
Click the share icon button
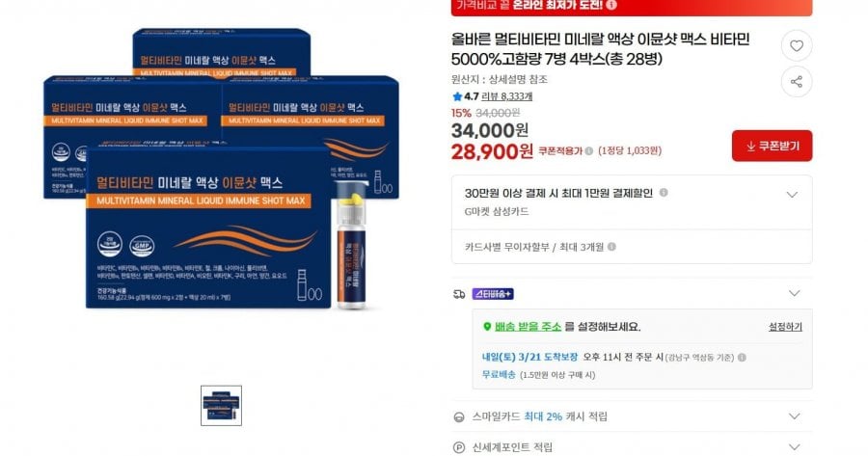pyautogui.click(x=796, y=82)
